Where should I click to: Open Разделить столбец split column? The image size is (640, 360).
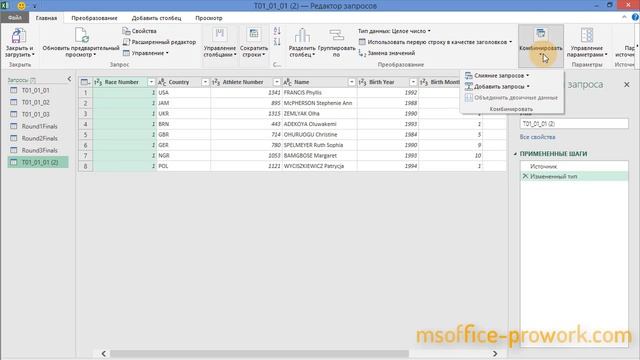(302, 42)
